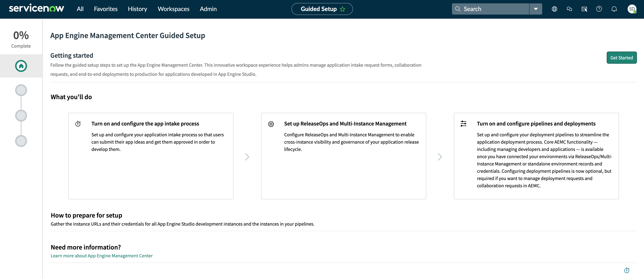Click the Get Started button
The height and width of the screenshot is (279, 644).
(621, 58)
